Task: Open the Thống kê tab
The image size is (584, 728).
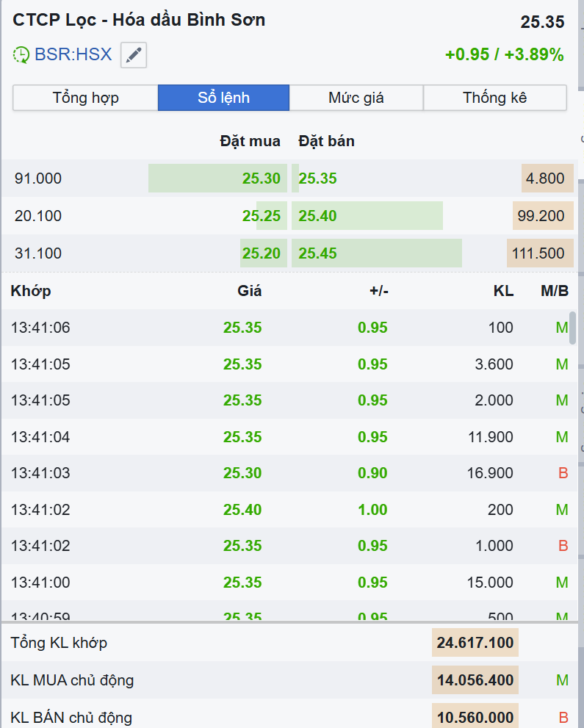Action: pos(494,98)
